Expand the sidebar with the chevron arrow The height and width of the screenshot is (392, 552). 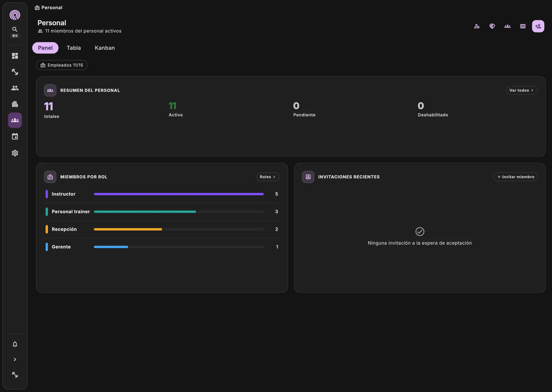click(15, 359)
